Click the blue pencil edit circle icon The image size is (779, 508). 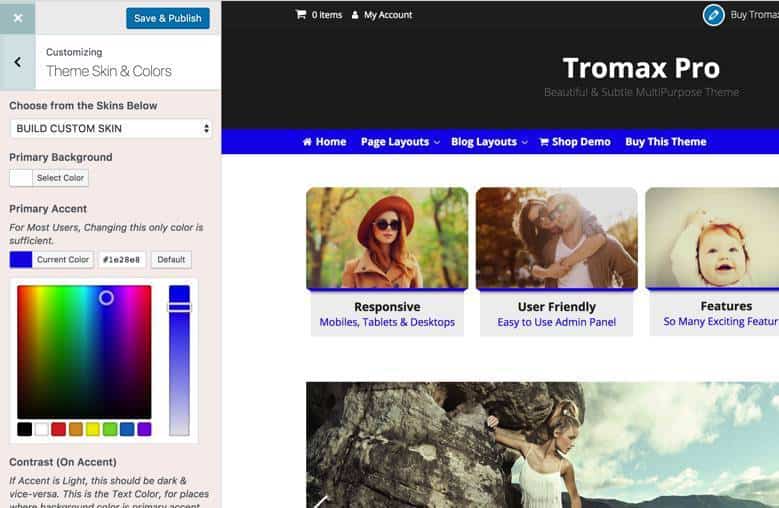point(713,15)
